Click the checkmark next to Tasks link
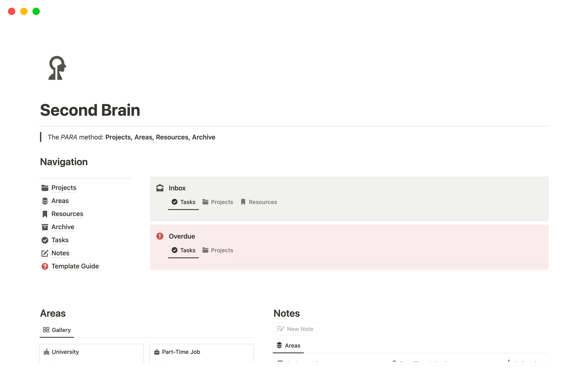Image resolution: width=588 pixels, height=368 pixels. click(45, 240)
